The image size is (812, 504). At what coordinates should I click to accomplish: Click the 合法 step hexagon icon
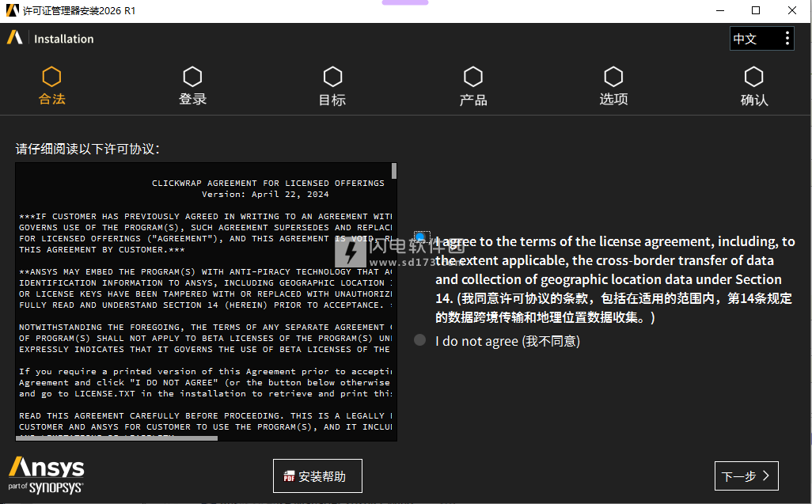pyautogui.click(x=52, y=77)
